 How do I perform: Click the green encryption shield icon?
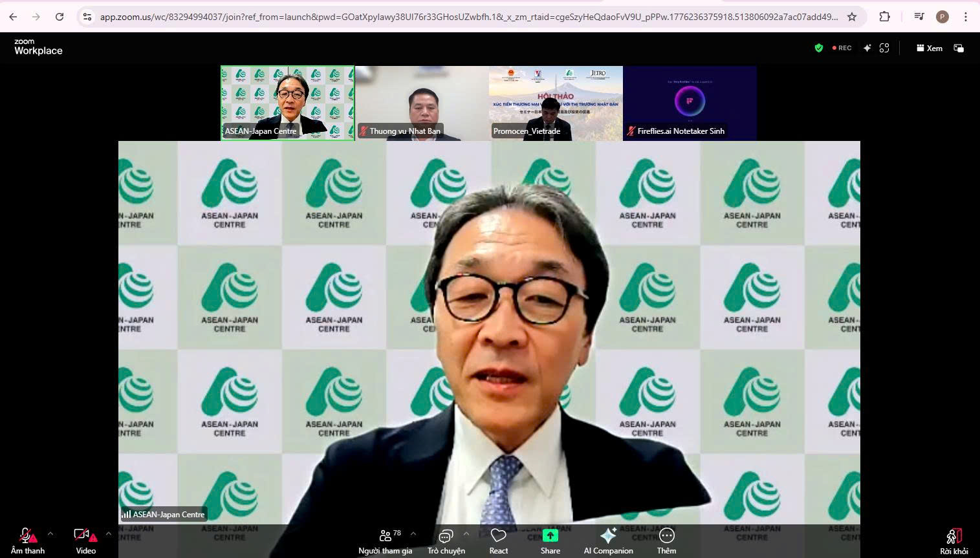[x=819, y=48]
